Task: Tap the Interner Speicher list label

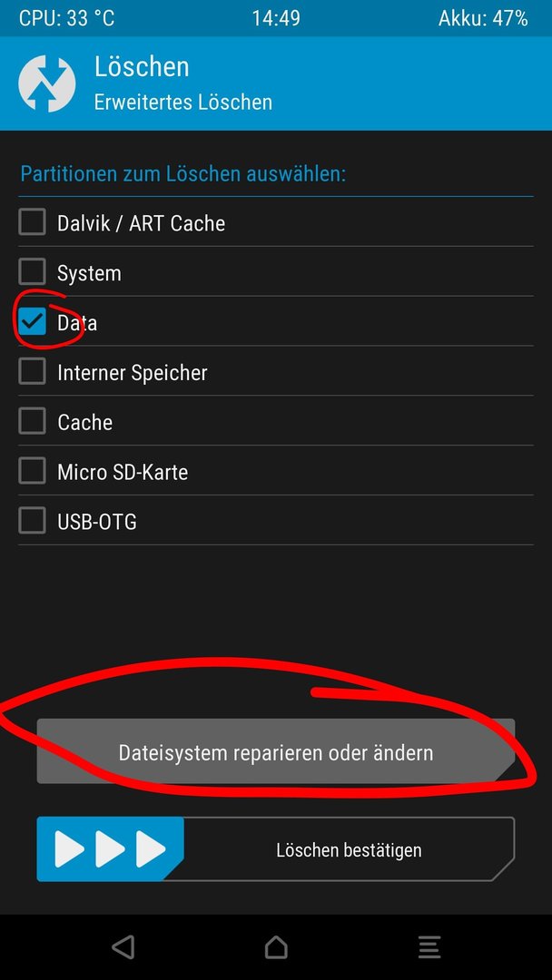Action: [133, 373]
